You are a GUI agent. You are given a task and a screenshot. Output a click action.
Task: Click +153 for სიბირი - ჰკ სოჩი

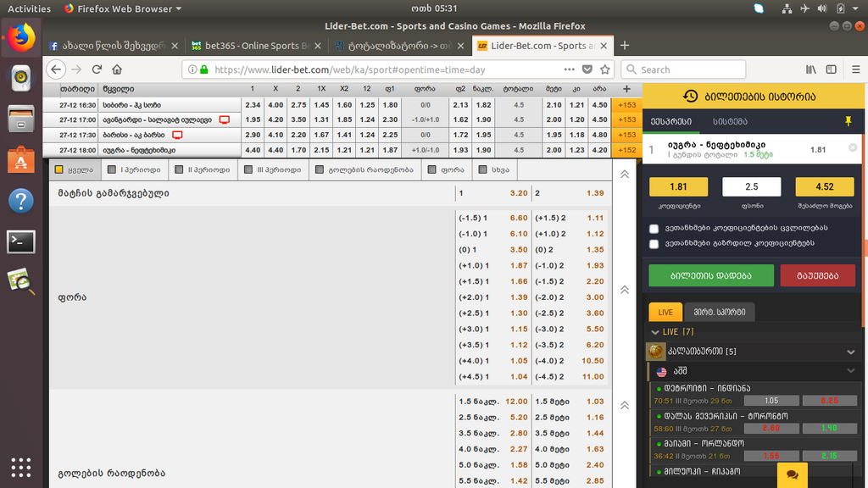pos(626,104)
